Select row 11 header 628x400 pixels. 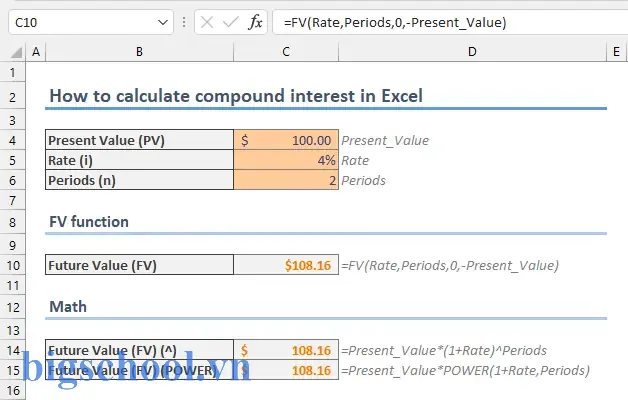point(13,285)
